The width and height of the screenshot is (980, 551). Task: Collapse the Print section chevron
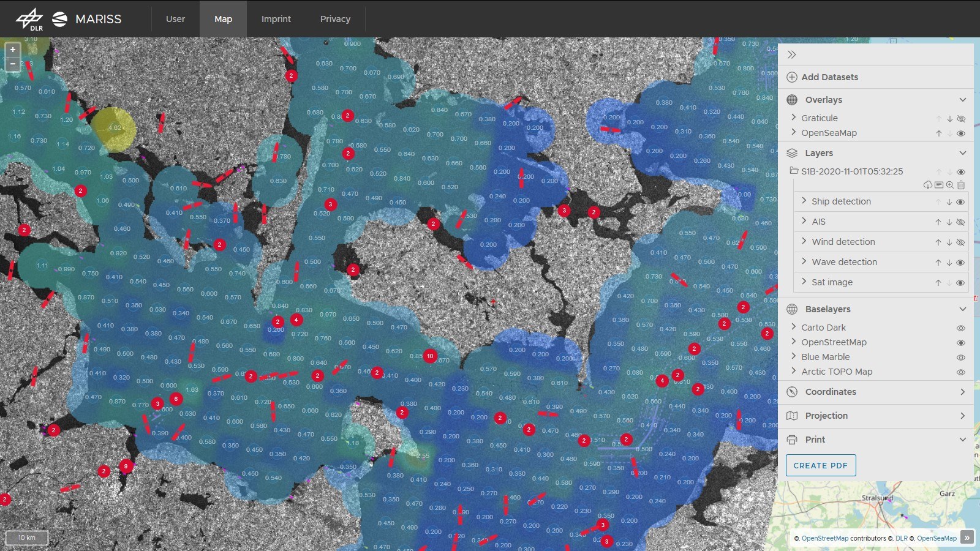point(962,440)
